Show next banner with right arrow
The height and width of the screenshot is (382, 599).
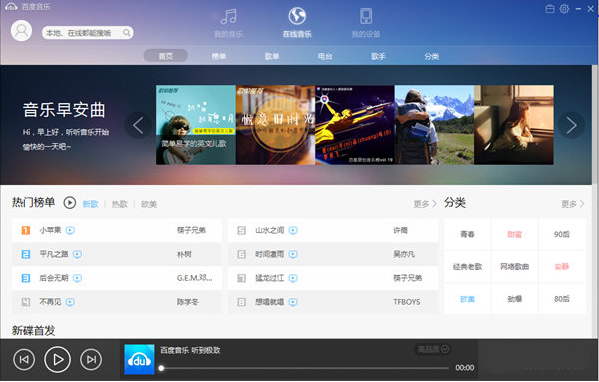(x=571, y=125)
